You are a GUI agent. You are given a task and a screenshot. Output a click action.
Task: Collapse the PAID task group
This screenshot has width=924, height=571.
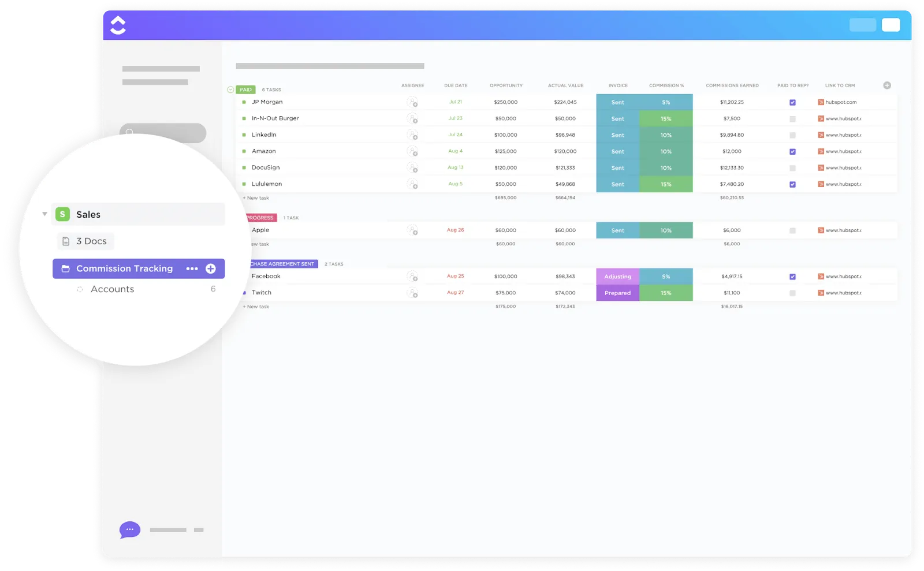230,89
